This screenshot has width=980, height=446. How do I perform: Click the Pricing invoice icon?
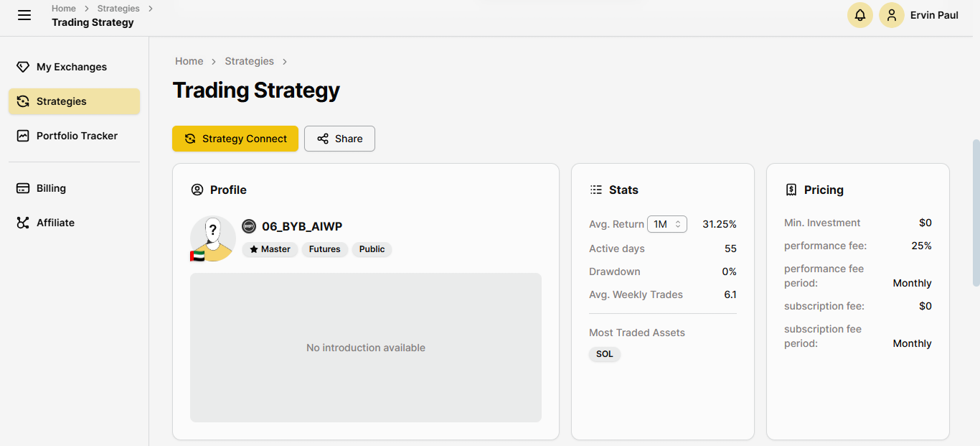coord(791,190)
